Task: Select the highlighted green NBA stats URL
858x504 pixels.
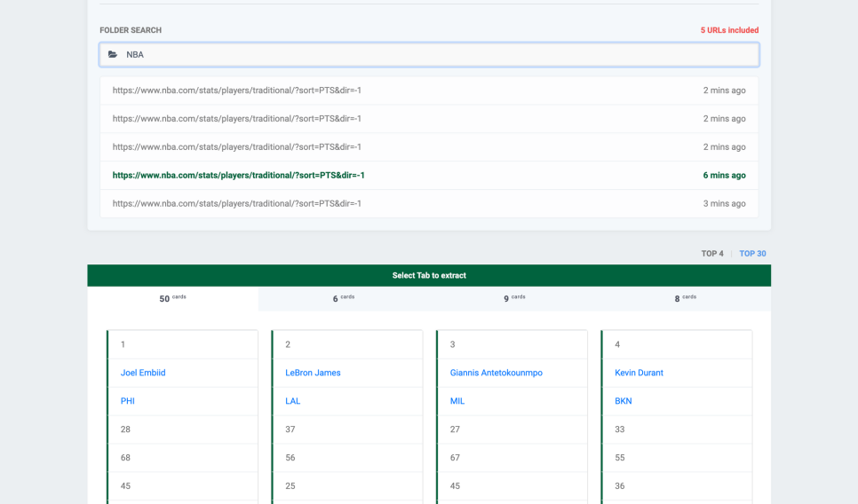Action: click(x=238, y=176)
